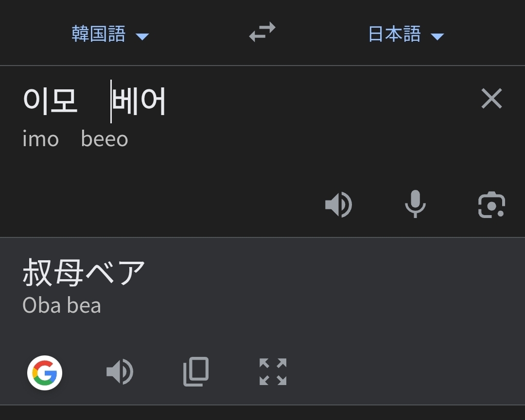Listen to the Korean source text
This screenshot has height=420, width=525.
coord(338,204)
